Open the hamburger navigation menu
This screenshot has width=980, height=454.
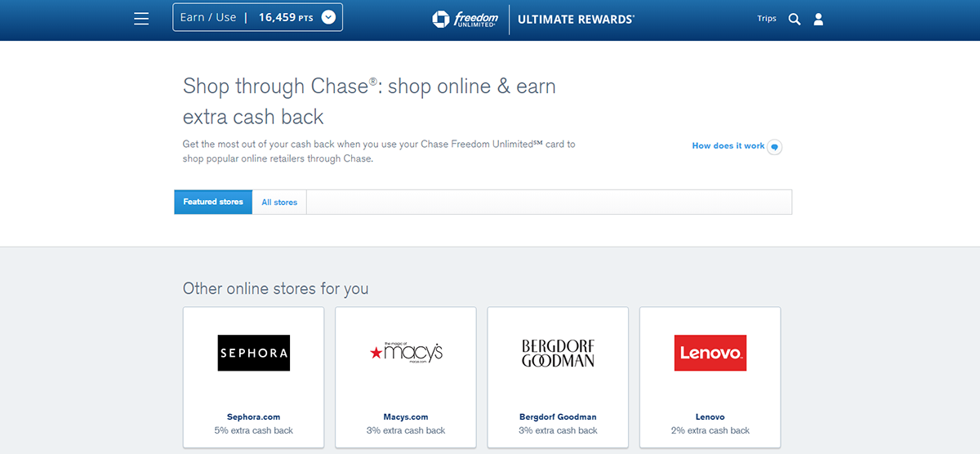pyautogui.click(x=141, y=19)
